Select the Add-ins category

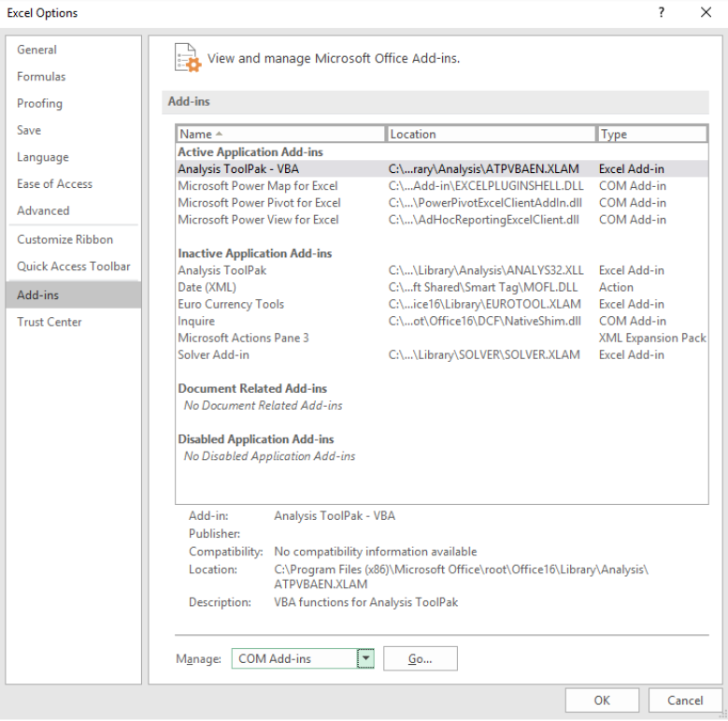click(73, 295)
